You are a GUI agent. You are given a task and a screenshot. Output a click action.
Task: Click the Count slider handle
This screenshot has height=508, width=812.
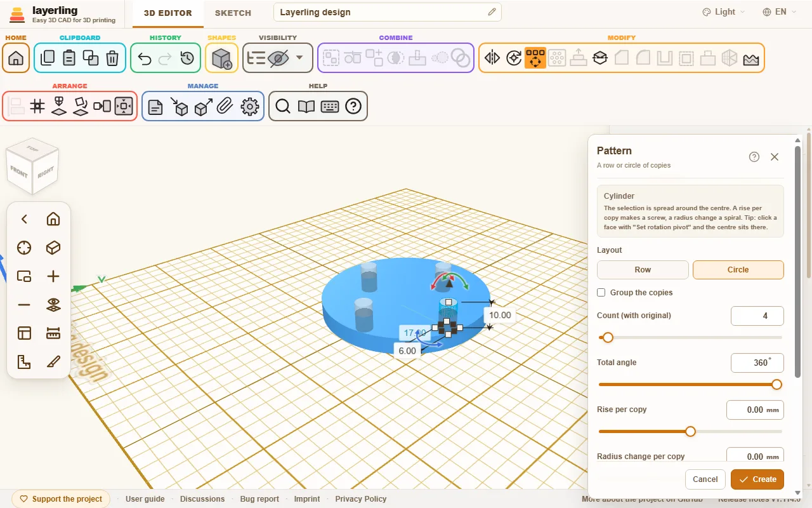click(x=608, y=337)
